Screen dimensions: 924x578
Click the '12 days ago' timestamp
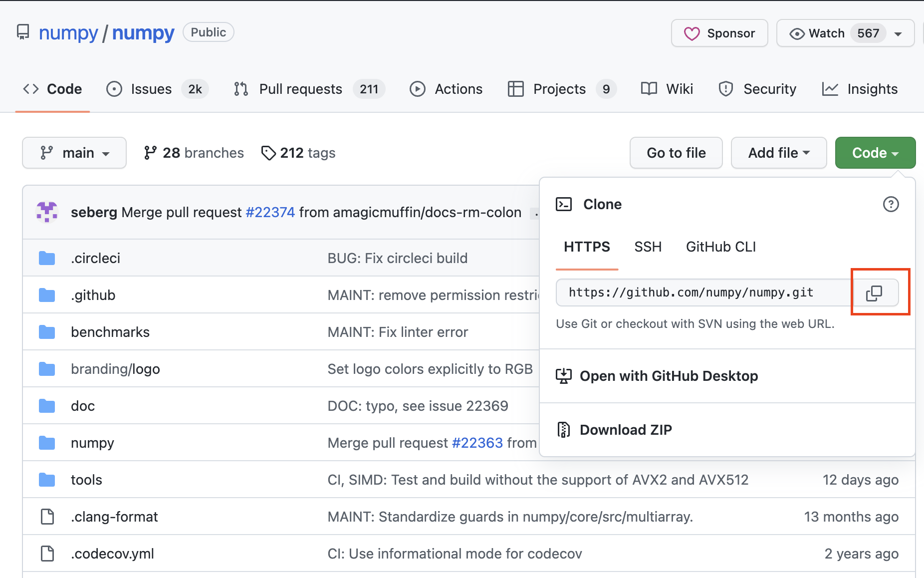click(x=860, y=480)
